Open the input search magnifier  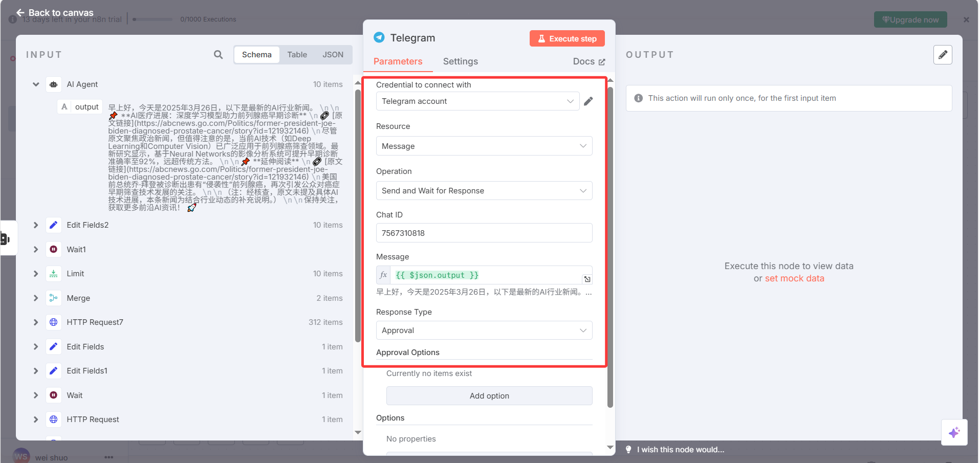click(219, 55)
